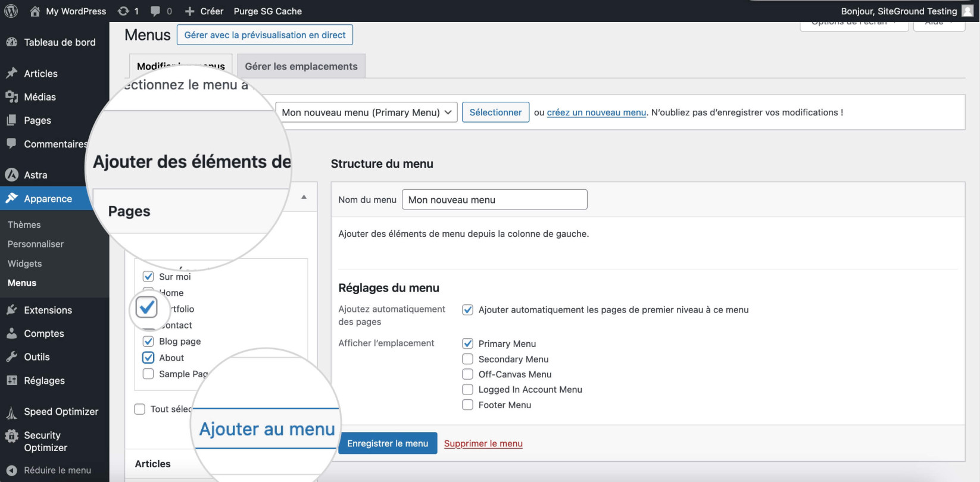Image resolution: width=980 pixels, height=482 pixels.
Task: Enable the Secondary Menu location
Action: (x=468, y=359)
